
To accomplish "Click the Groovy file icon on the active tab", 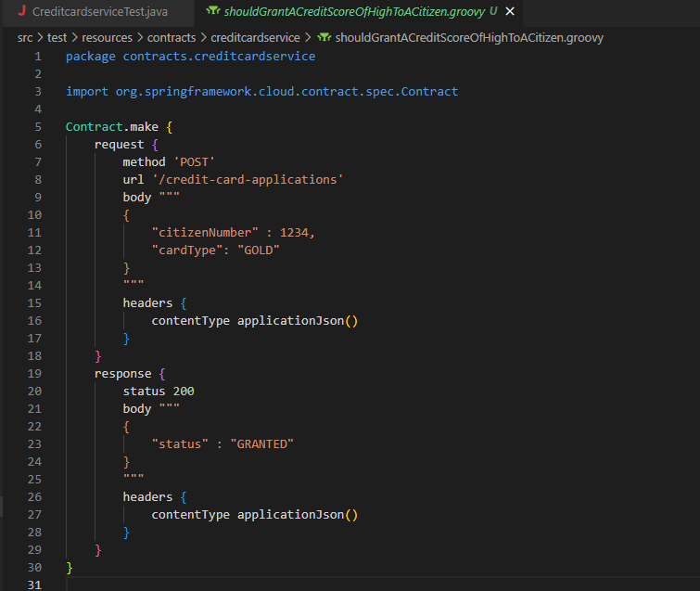I will point(213,11).
